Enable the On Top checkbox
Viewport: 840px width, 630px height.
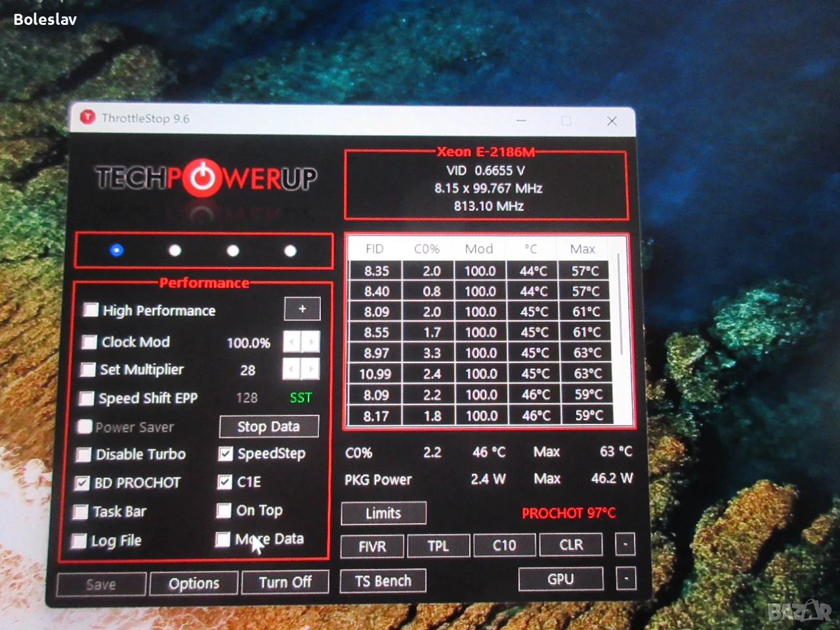224,511
